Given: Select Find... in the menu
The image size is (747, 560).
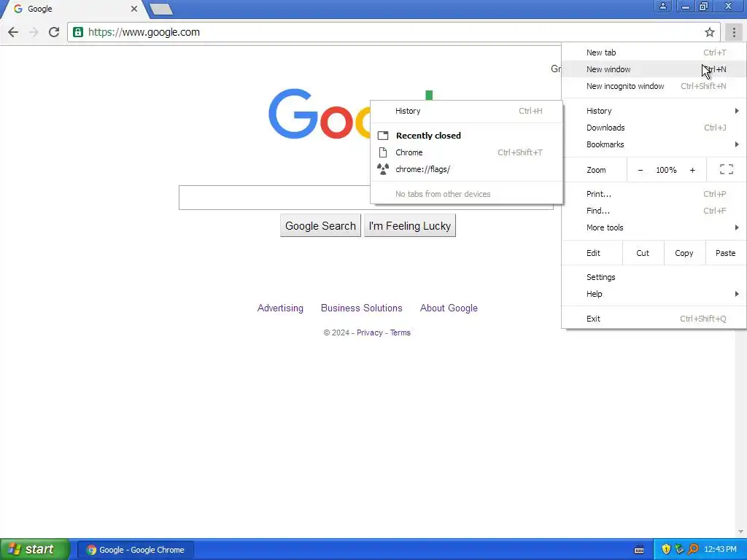Looking at the screenshot, I should [654, 211].
